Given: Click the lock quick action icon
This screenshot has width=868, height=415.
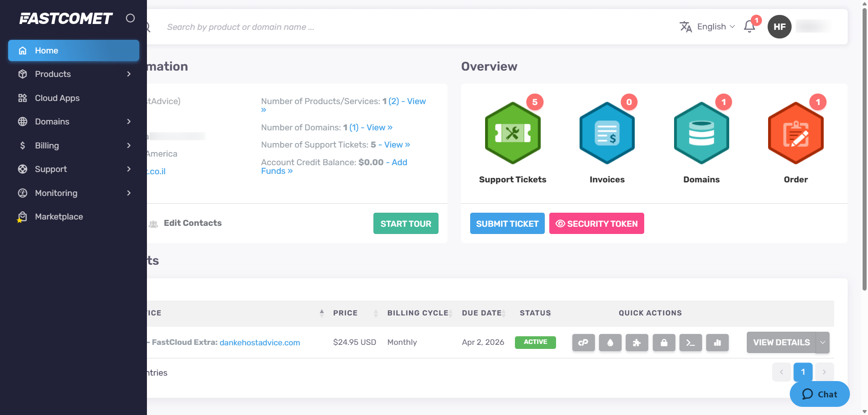Looking at the screenshot, I should 664,343.
